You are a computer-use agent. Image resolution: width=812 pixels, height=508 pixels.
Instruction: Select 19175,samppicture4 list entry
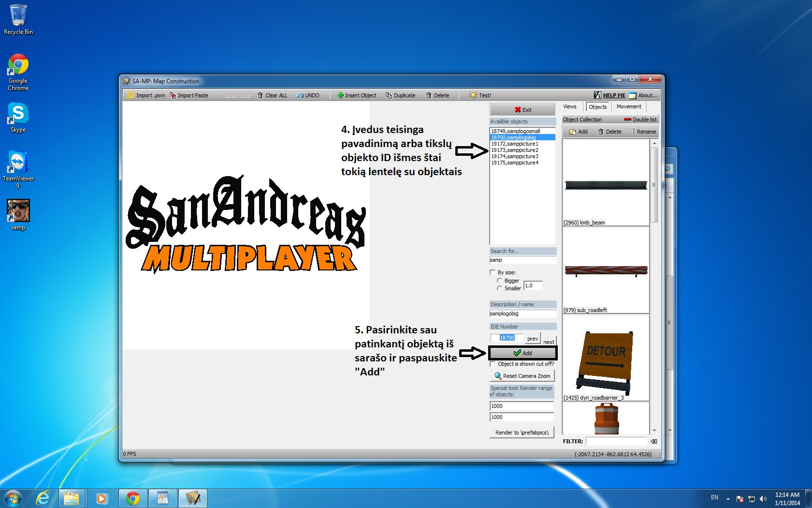(522, 163)
